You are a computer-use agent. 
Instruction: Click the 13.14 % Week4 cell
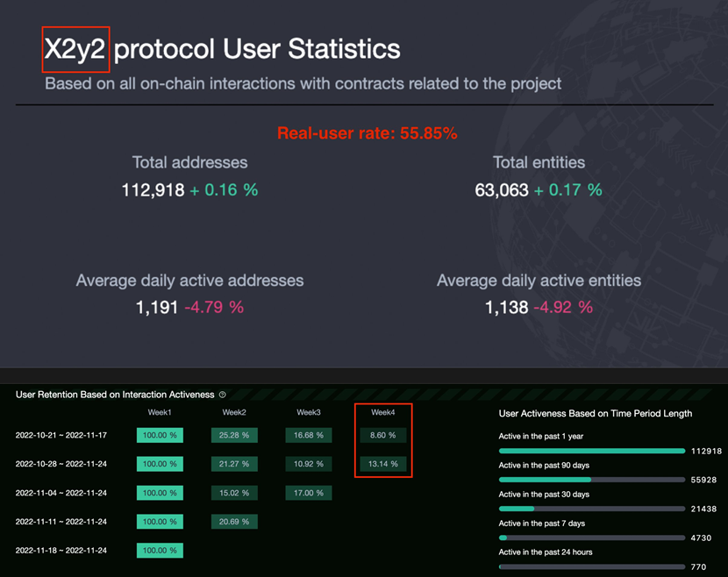click(x=383, y=464)
